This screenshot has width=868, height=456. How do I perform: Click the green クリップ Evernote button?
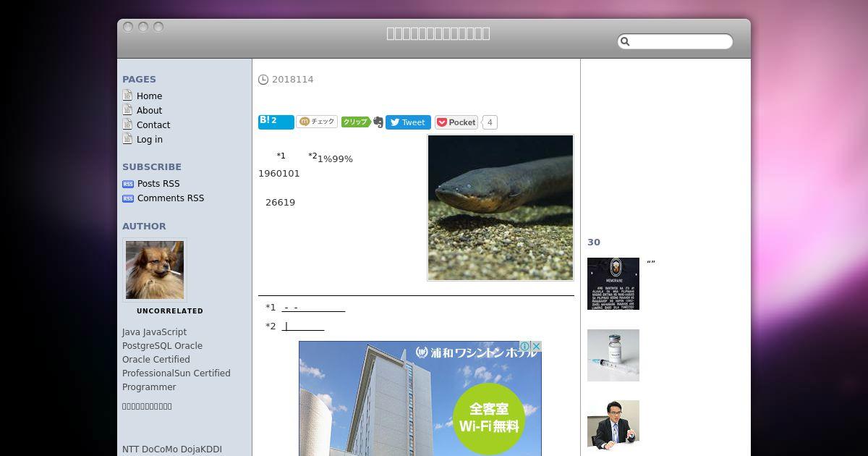(x=362, y=122)
